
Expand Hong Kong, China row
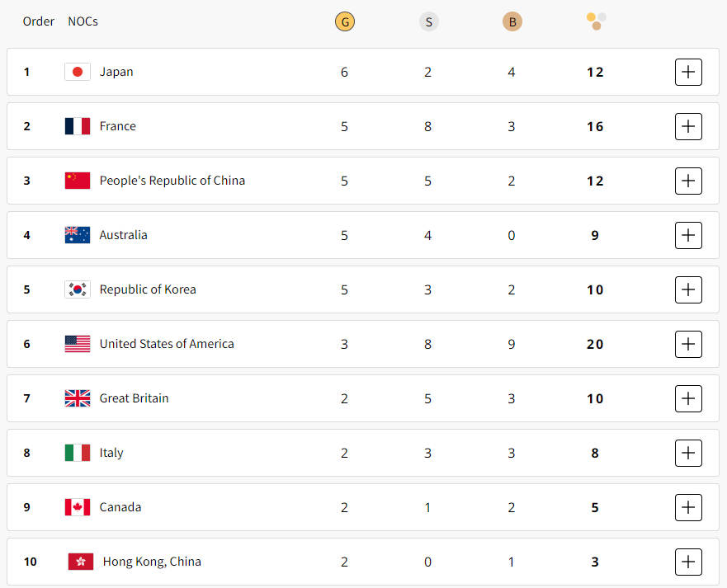pyautogui.click(x=688, y=562)
